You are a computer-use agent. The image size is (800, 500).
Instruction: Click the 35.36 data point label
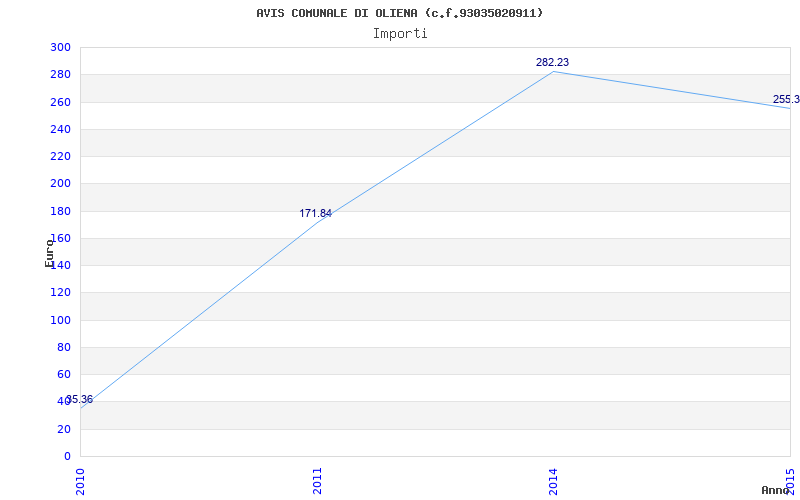[x=80, y=399]
